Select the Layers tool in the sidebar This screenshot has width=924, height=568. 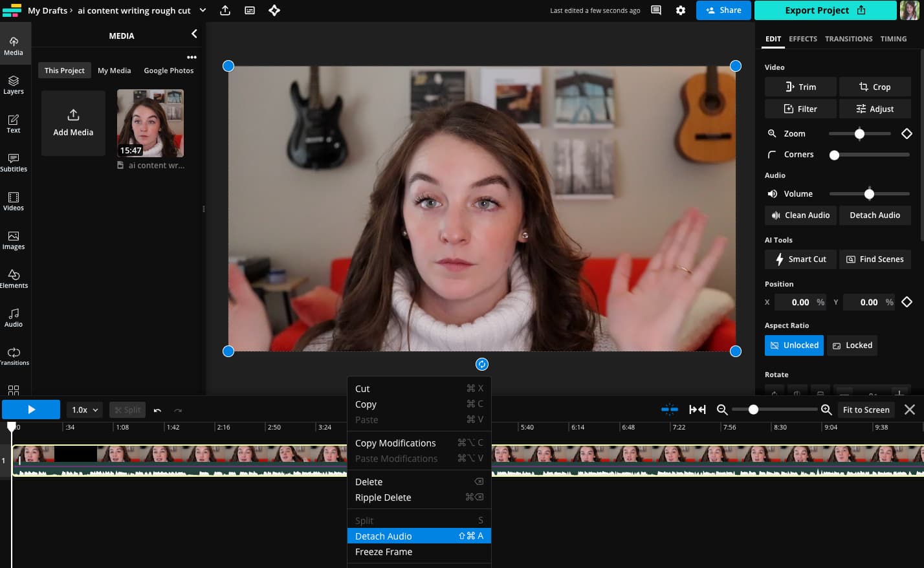(14, 86)
